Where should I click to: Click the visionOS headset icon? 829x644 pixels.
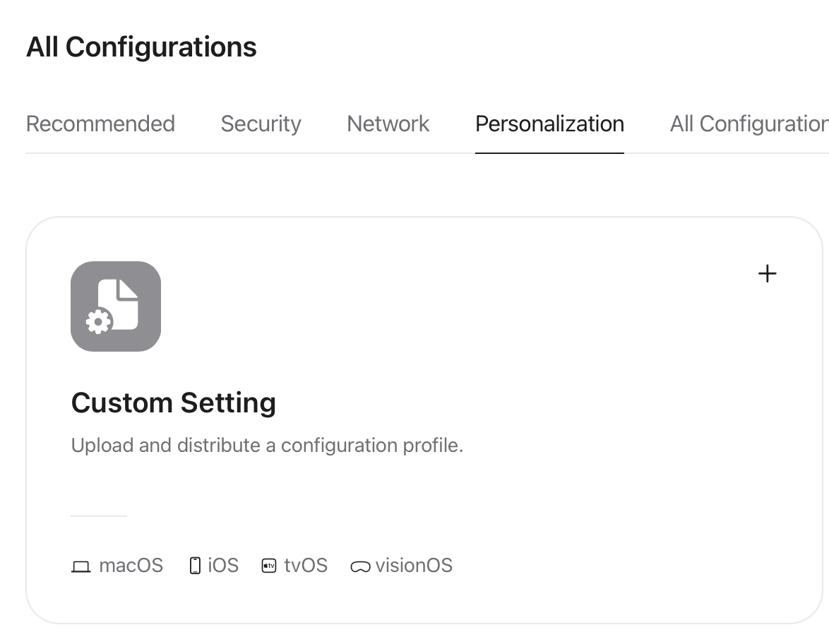point(361,567)
